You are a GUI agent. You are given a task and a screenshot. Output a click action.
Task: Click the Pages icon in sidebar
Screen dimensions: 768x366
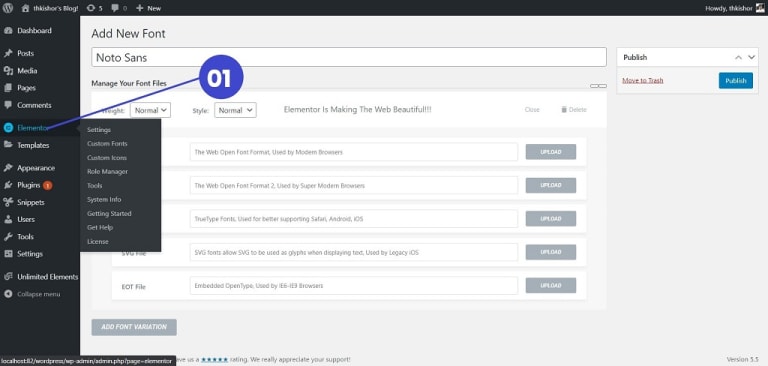tap(8, 88)
